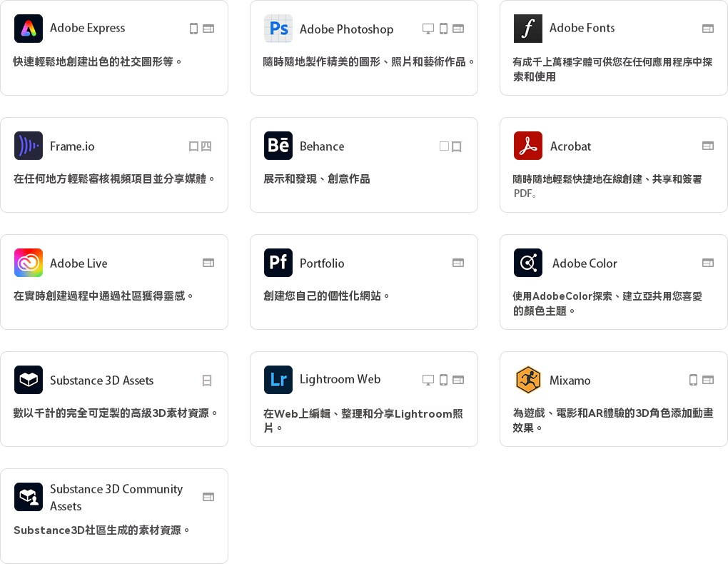This screenshot has height=564, width=728.
Task: Open the Behance Bē icon
Action: point(278,146)
